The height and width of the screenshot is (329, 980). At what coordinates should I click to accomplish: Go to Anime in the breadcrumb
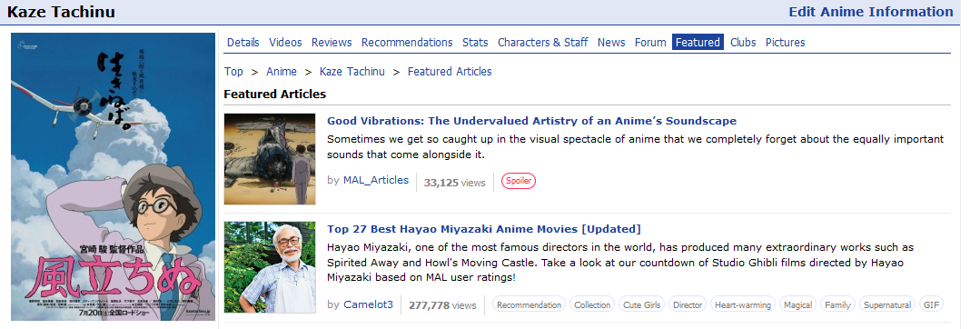click(x=282, y=71)
